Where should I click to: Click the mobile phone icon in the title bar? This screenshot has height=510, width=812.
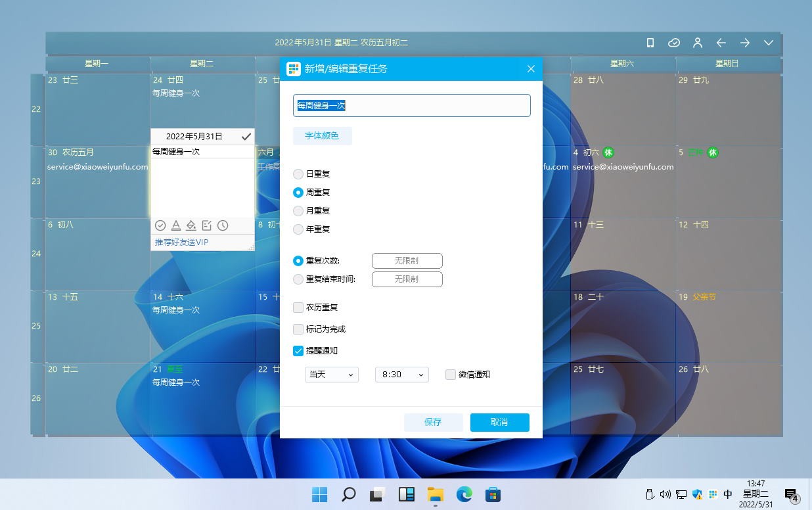[650, 43]
